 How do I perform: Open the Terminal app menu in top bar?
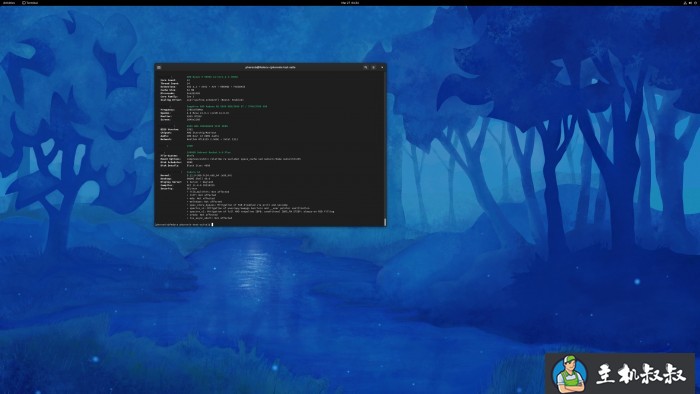[30, 3]
